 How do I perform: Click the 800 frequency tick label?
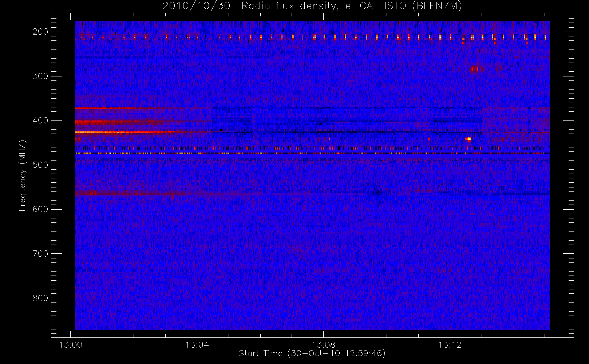coord(40,298)
